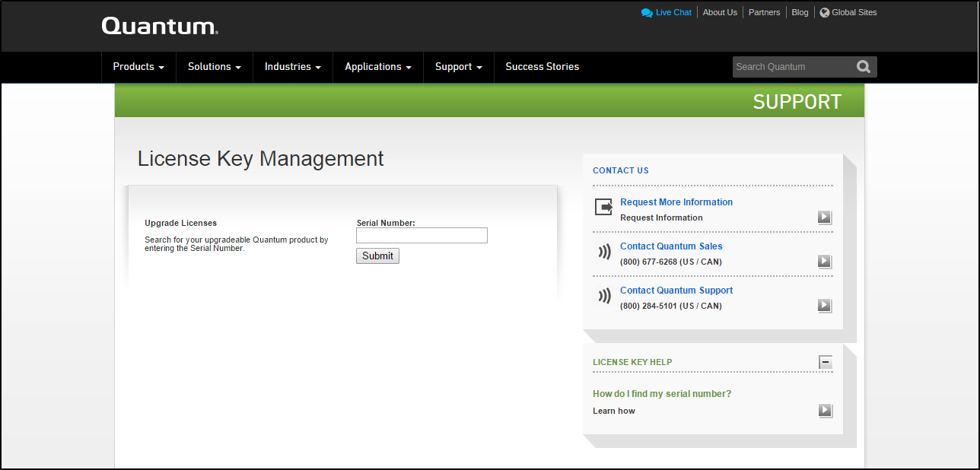Screen dimensions: 980x470
Task: Click the Live Chat bubble icon
Action: (647, 13)
